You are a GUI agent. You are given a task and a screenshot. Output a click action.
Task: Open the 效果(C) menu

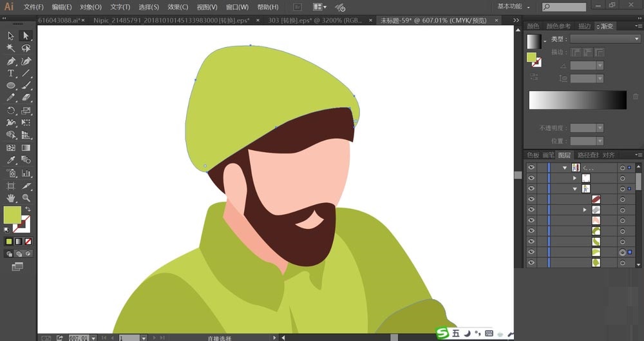pyautogui.click(x=178, y=7)
